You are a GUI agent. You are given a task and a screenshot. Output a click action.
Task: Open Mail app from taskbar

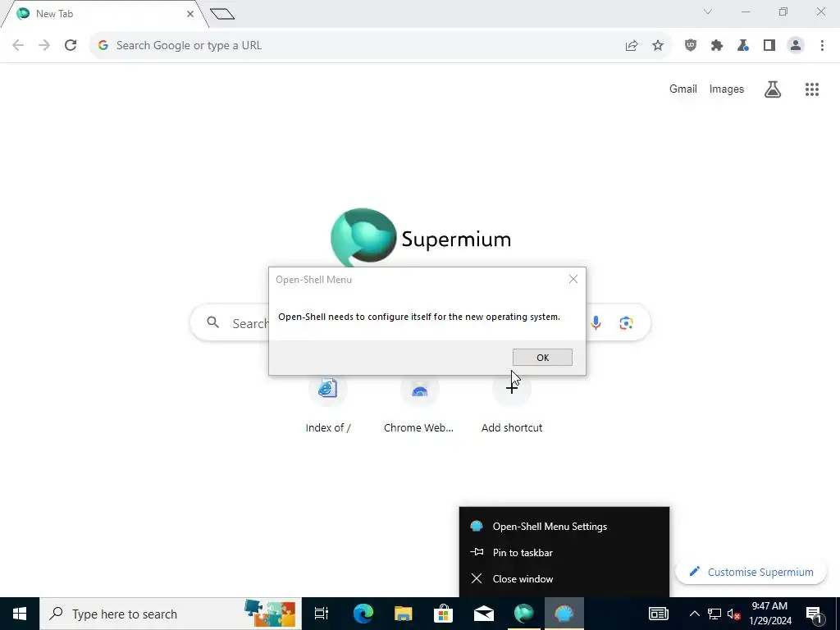pyautogui.click(x=484, y=614)
